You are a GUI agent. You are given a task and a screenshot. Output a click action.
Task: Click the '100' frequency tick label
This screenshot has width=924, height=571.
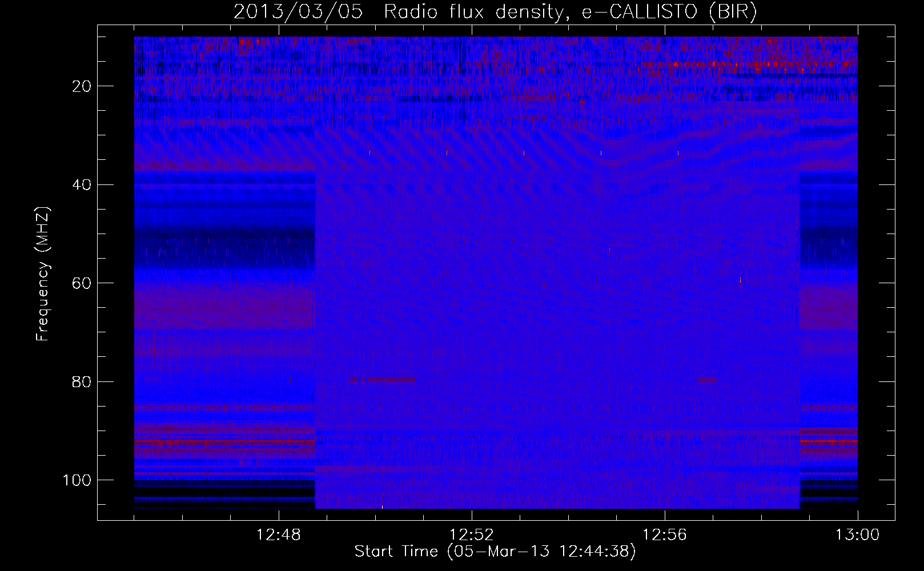pos(77,480)
